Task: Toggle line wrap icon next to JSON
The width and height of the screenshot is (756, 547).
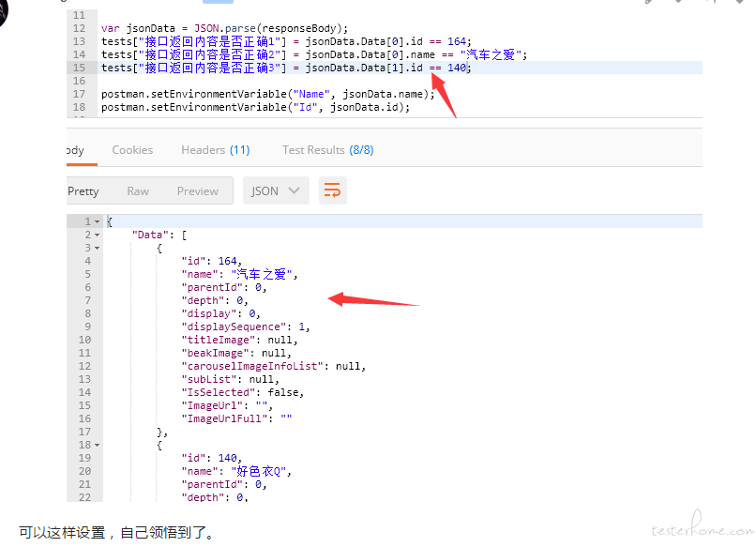Action: [333, 190]
